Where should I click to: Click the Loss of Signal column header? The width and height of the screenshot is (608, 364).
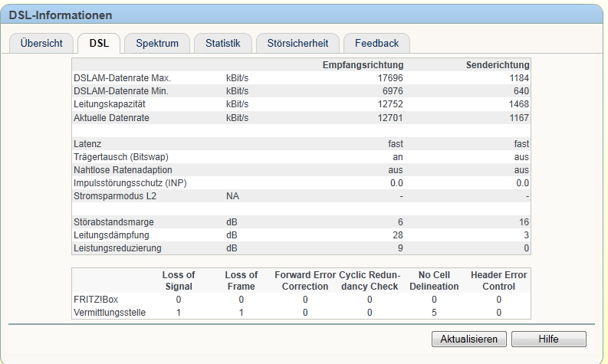(179, 280)
